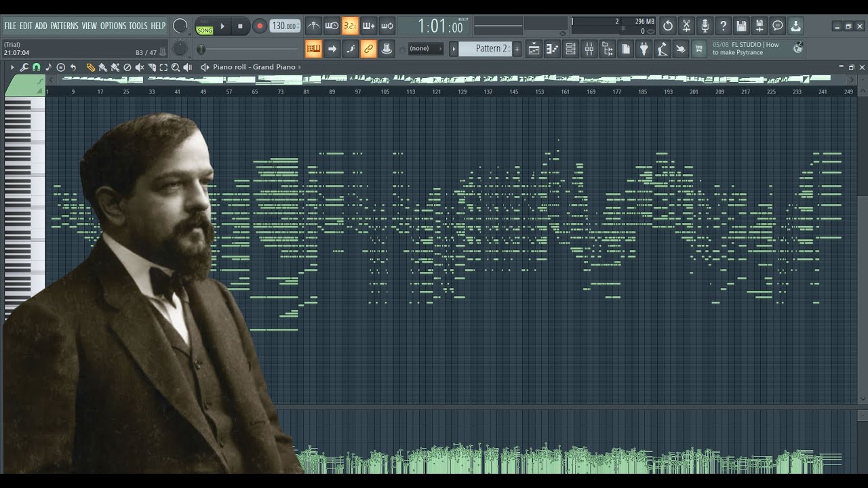Open the mixer view icon

pos(589,49)
